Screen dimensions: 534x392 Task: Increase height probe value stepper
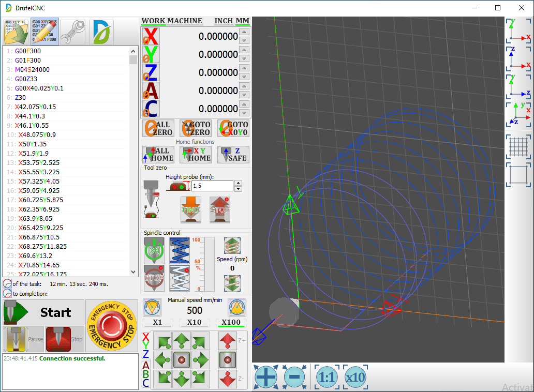click(x=239, y=183)
